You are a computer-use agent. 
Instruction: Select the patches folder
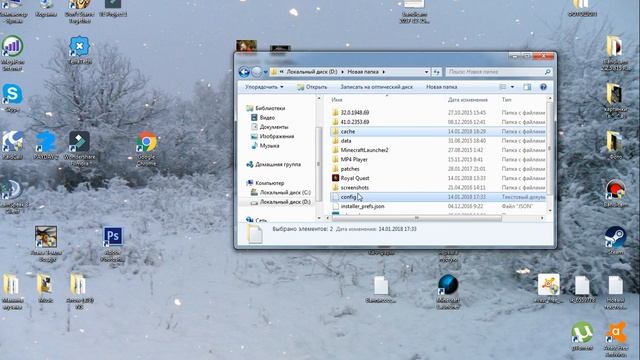point(350,169)
